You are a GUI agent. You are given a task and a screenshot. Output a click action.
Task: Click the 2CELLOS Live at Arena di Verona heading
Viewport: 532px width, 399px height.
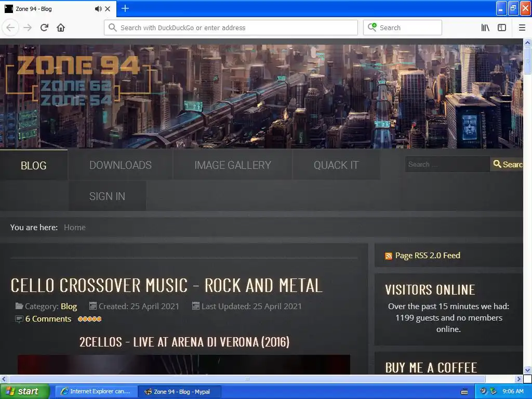184,342
